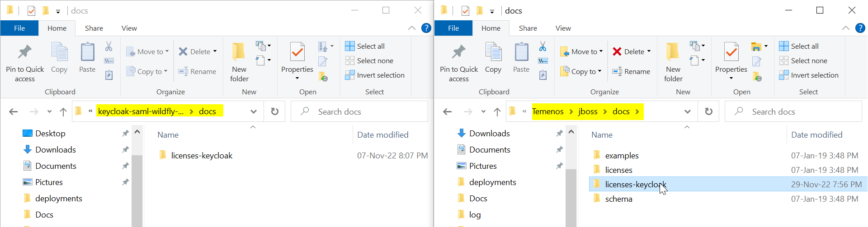Go up one level from Temenos jboss docs
Viewport: 868px width, 227px height.
(497, 111)
